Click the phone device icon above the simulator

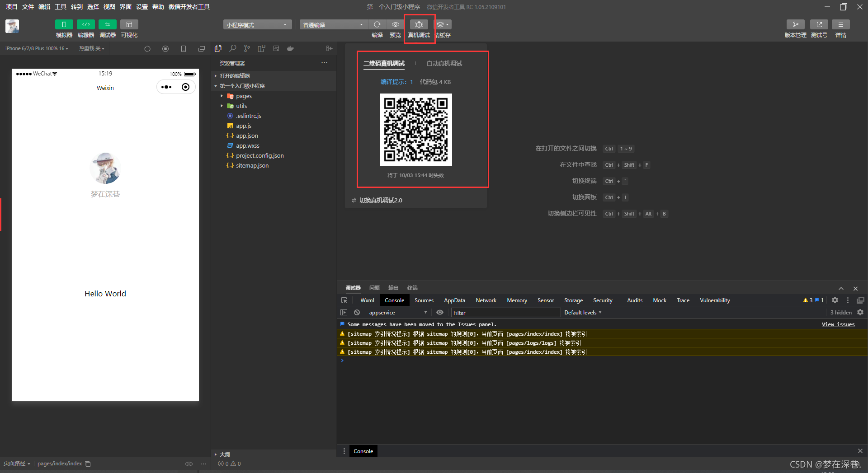[x=184, y=49]
